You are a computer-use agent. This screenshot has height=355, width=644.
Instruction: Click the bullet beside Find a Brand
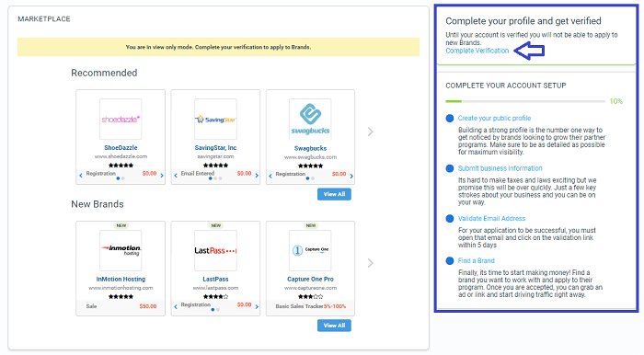click(x=450, y=260)
